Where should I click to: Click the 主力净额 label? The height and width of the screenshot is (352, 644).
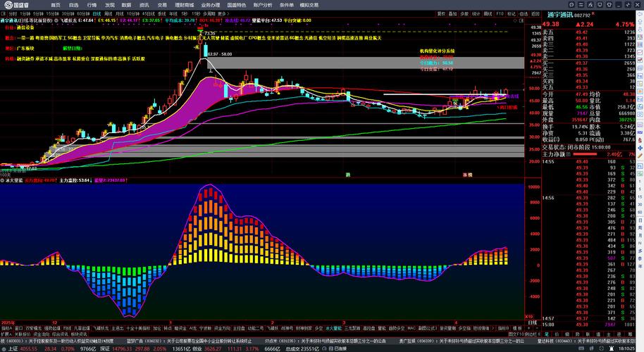[553, 154]
